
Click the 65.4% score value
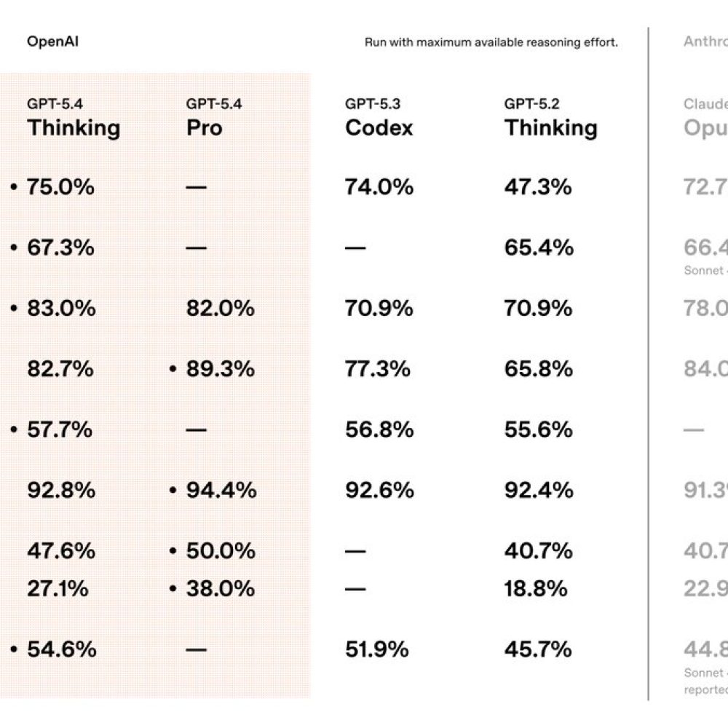tap(539, 248)
